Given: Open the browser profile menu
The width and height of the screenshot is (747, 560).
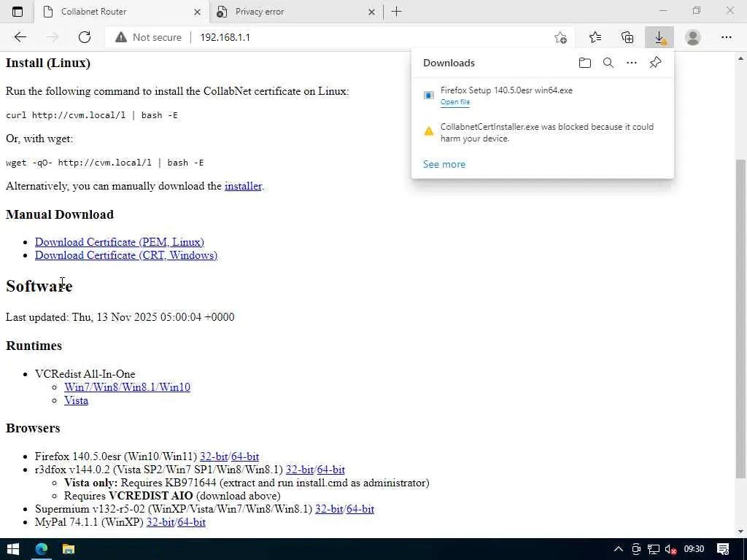Looking at the screenshot, I should [693, 37].
